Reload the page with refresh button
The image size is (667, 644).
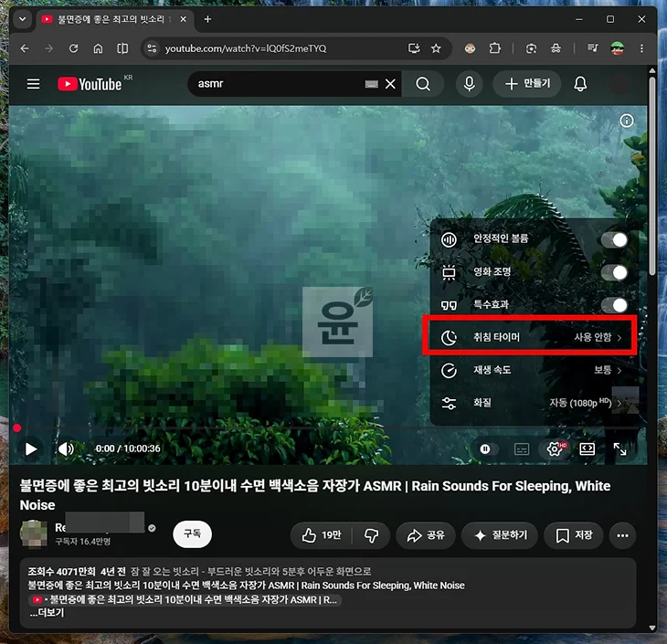(x=74, y=48)
